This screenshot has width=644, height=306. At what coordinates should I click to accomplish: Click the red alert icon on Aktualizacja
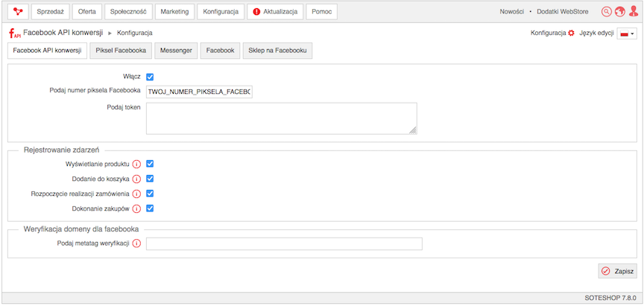pos(256,12)
